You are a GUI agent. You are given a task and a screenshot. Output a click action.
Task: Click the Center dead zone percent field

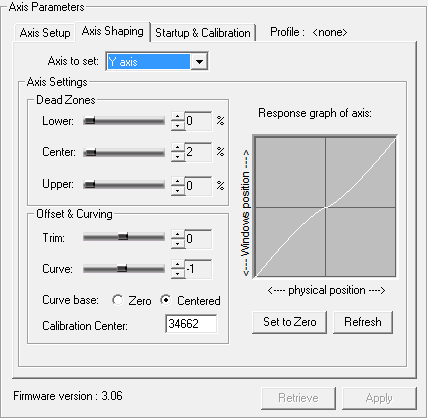(x=198, y=152)
